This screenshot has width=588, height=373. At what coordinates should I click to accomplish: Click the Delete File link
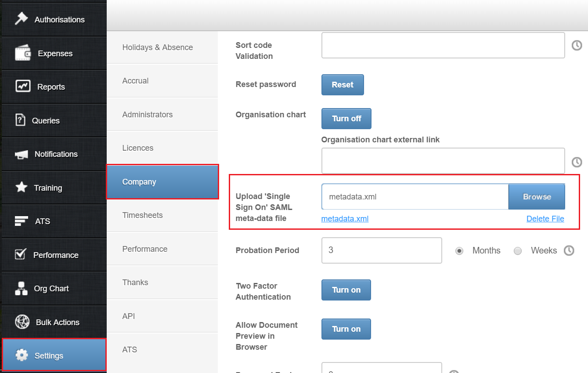click(545, 219)
